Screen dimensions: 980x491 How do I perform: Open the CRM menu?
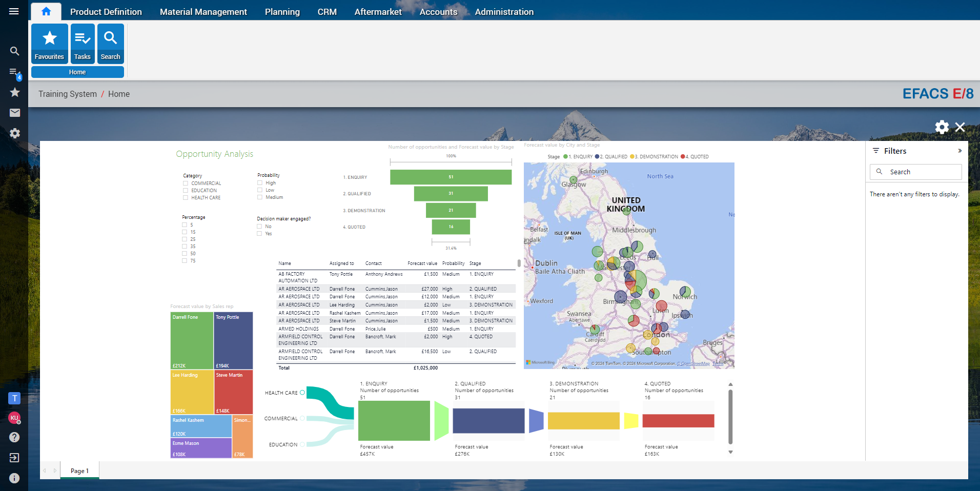pos(327,11)
